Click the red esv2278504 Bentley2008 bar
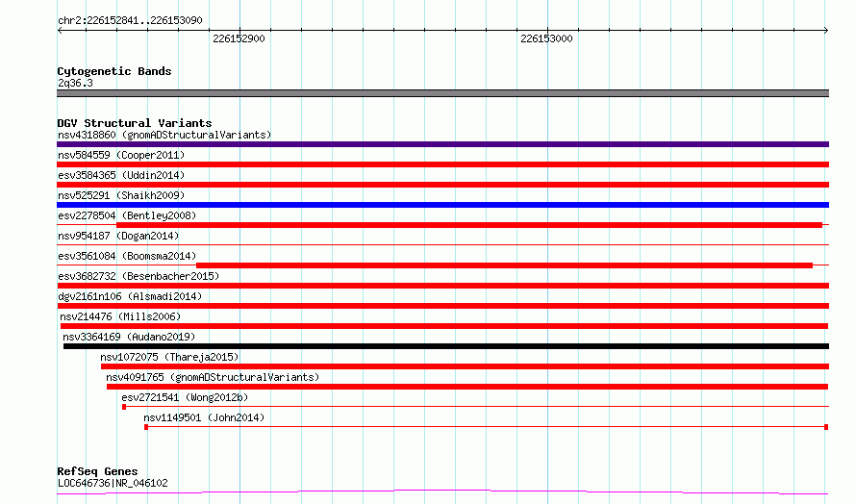 (x=469, y=225)
